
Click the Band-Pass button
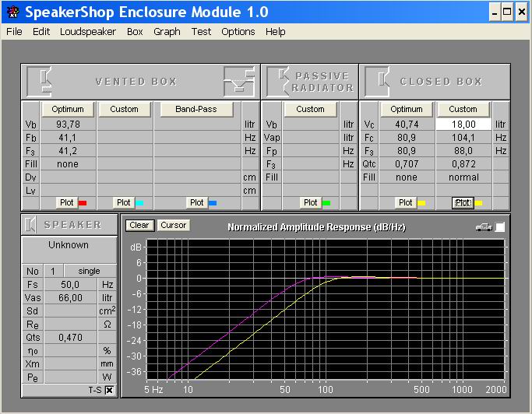pyautogui.click(x=196, y=109)
